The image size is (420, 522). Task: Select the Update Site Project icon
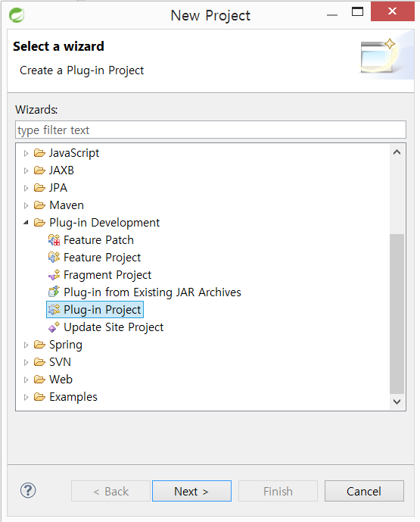click(x=54, y=327)
